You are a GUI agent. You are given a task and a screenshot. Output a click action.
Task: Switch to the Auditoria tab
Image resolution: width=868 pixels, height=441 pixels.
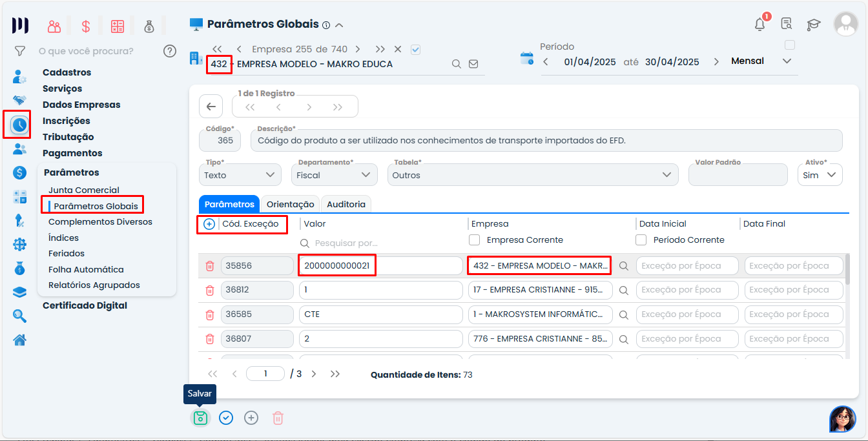click(x=346, y=204)
